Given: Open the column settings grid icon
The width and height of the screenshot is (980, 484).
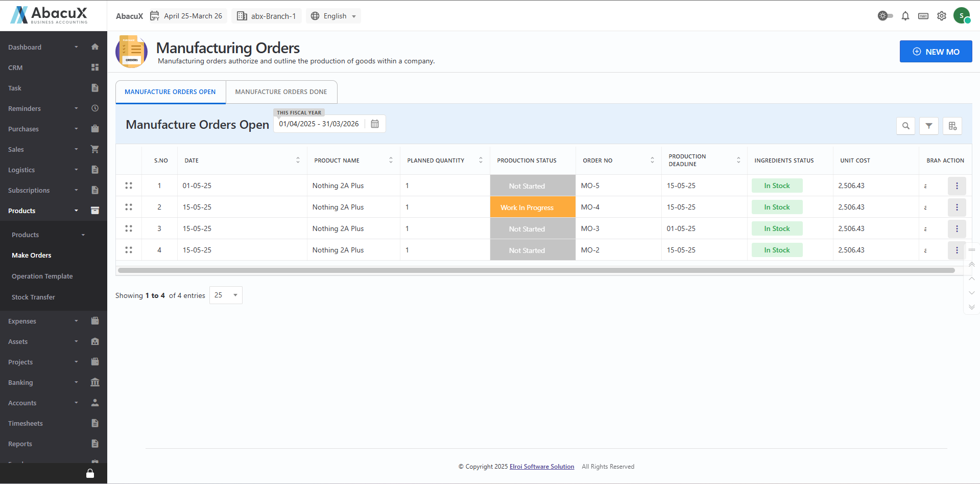Looking at the screenshot, I should [952, 126].
